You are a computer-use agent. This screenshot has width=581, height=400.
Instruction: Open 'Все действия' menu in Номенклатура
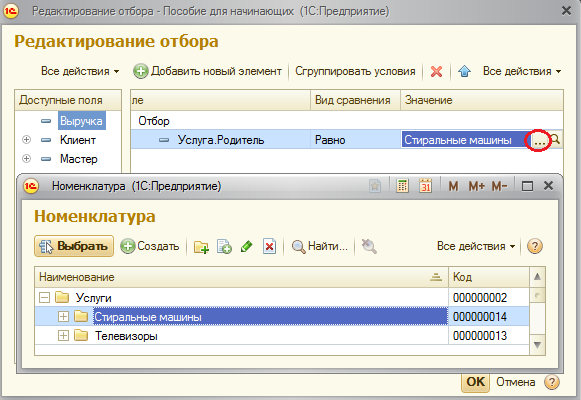(476, 246)
